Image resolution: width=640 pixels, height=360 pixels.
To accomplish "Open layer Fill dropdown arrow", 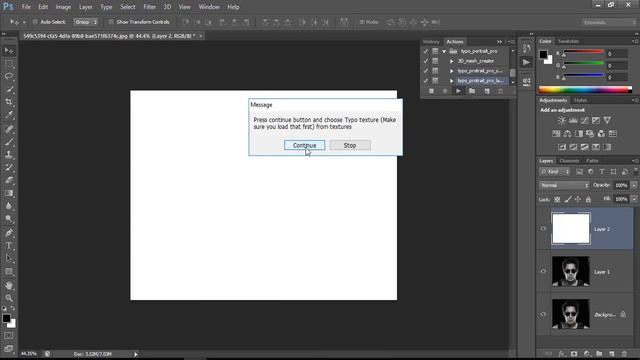I will tap(634, 199).
